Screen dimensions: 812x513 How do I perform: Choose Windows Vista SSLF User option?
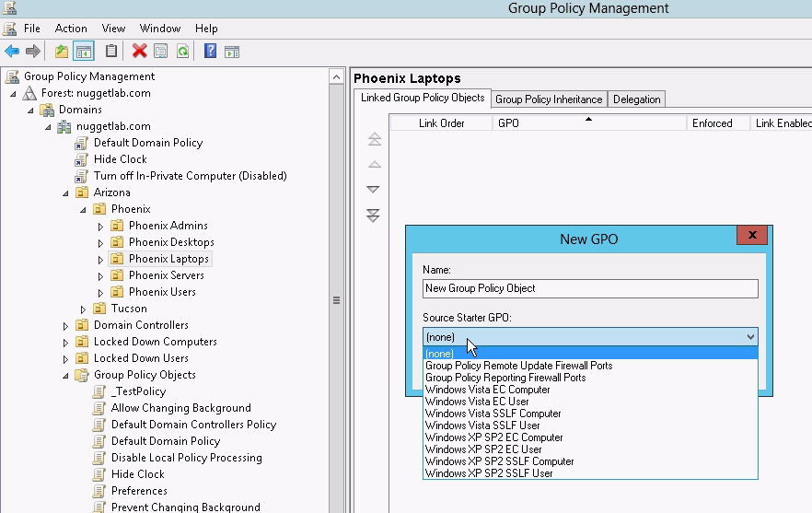590,425
